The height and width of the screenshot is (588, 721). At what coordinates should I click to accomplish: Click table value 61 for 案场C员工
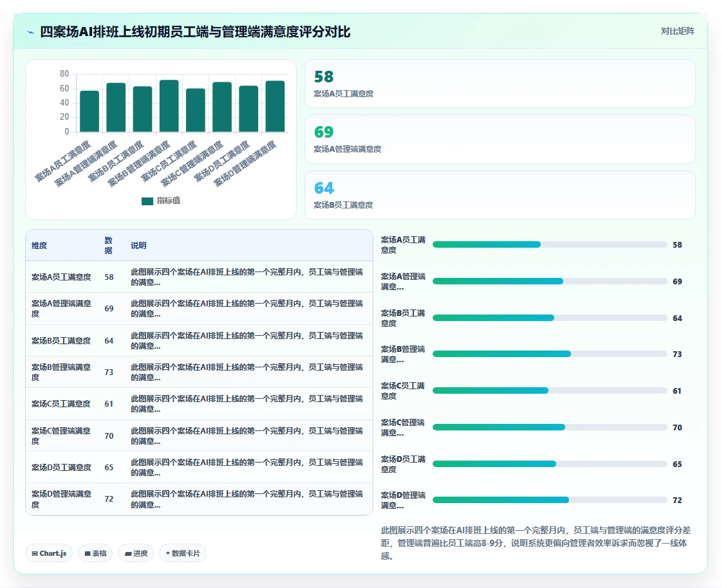109,404
